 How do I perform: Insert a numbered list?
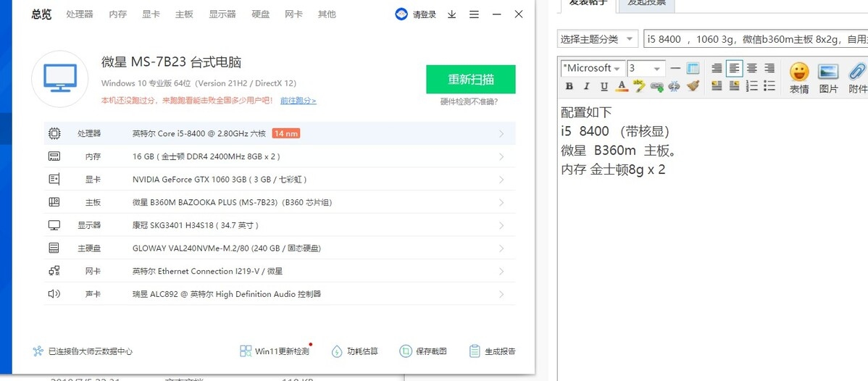click(752, 86)
